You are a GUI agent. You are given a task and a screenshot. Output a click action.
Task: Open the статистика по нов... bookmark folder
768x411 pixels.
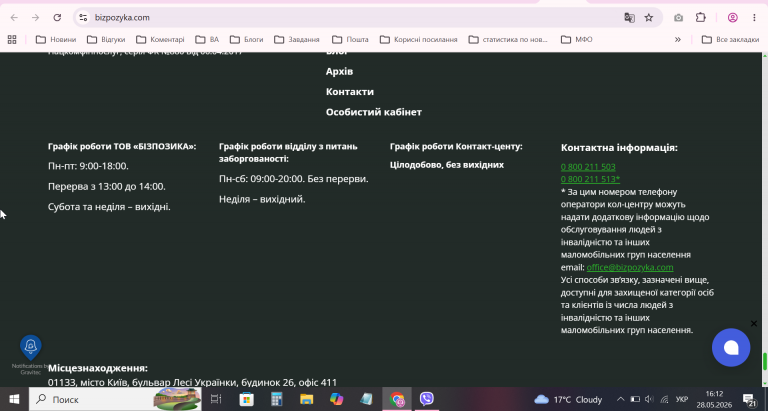(x=508, y=39)
